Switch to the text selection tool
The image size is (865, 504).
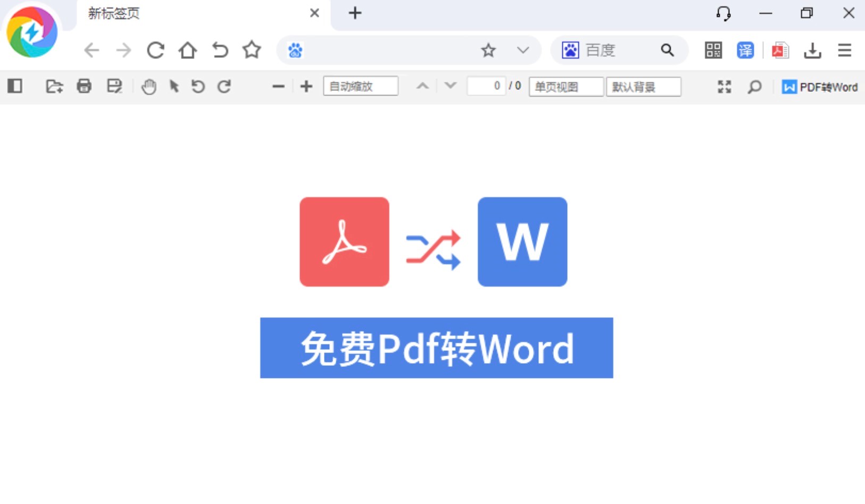173,86
